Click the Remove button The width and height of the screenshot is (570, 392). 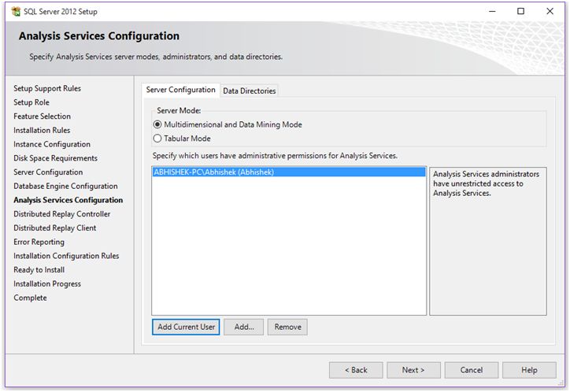287,327
